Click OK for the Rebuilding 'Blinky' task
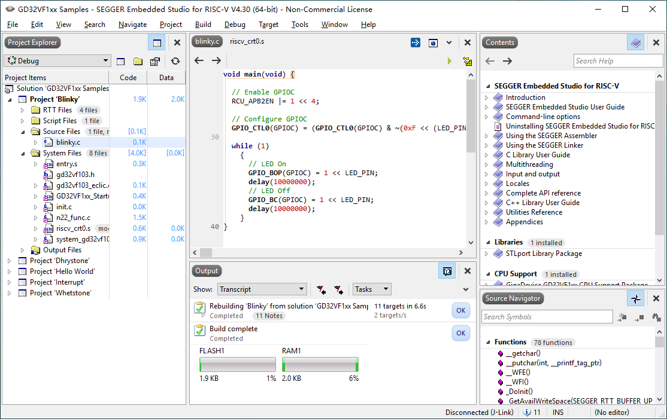 pos(461,311)
